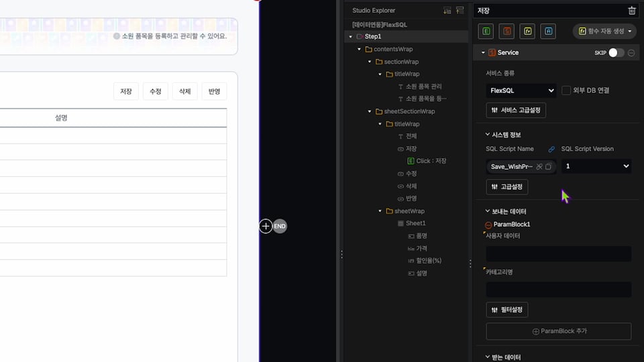Click the 삭제 button in the page preview
The height and width of the screenshot is (362, 644).
coord(185,92)
